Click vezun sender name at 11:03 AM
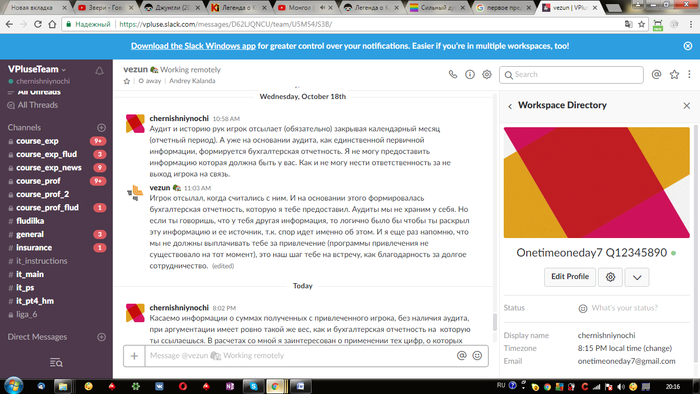Screen dimensions: 700x394 (159, 188)
